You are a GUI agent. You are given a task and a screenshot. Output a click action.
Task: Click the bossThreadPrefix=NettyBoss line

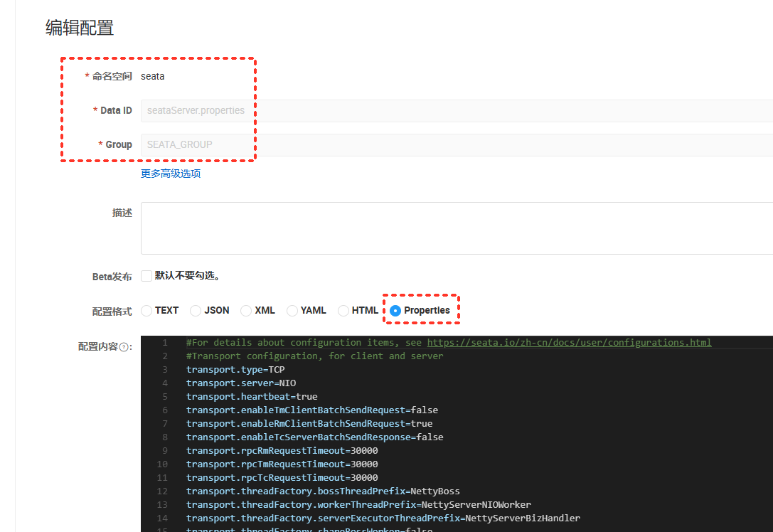(x=323, y=491)
